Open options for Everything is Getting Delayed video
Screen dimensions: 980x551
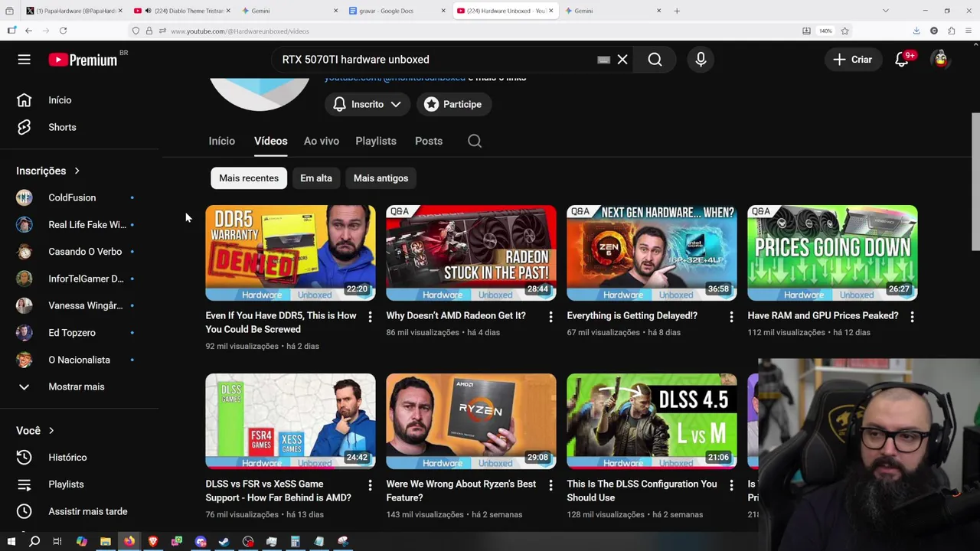[x=731, y=316]
